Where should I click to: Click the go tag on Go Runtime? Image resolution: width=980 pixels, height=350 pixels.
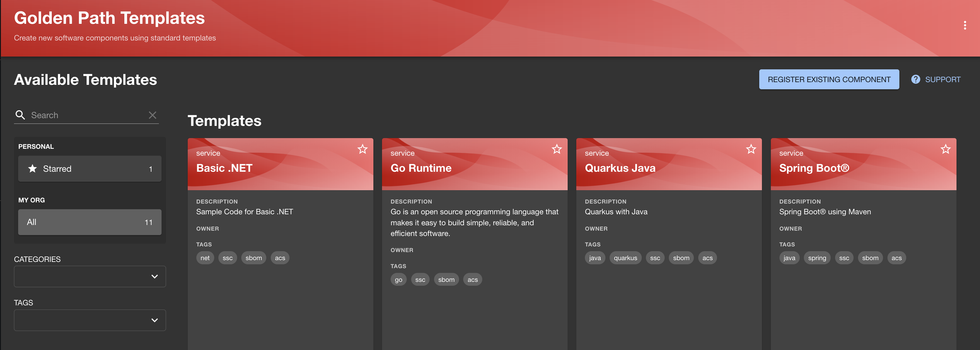coord(398,280)
